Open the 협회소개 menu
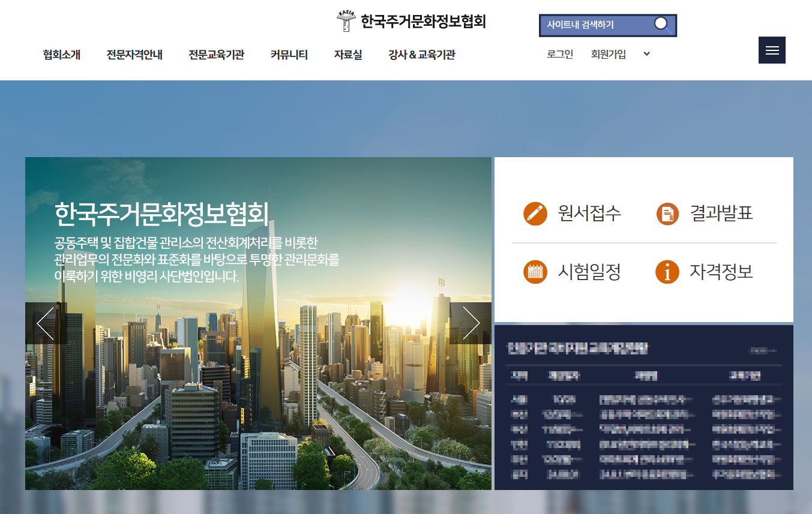Screen dimensions: 812x514 pos(62,55)
